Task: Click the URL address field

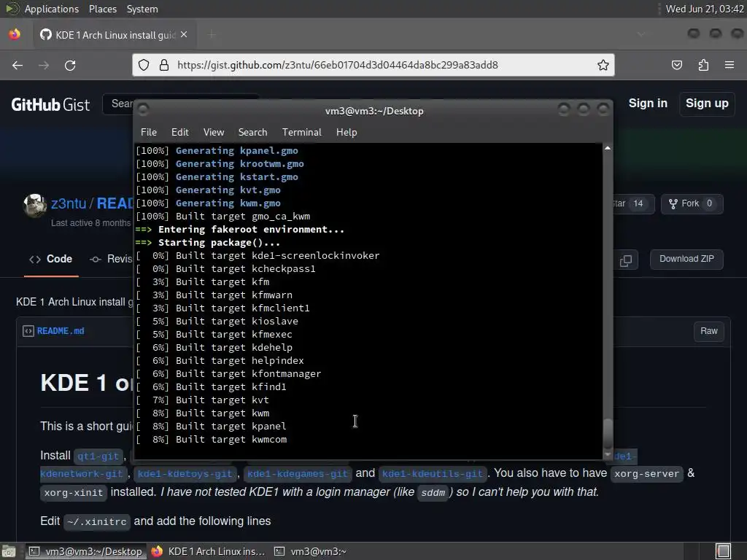Action: (x=373, y=65)
